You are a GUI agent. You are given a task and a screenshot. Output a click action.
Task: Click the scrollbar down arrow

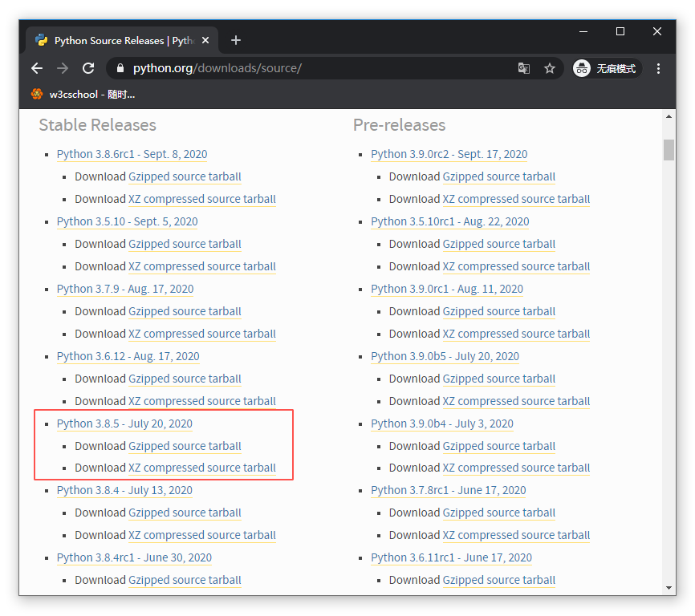(x=669, y=588)
